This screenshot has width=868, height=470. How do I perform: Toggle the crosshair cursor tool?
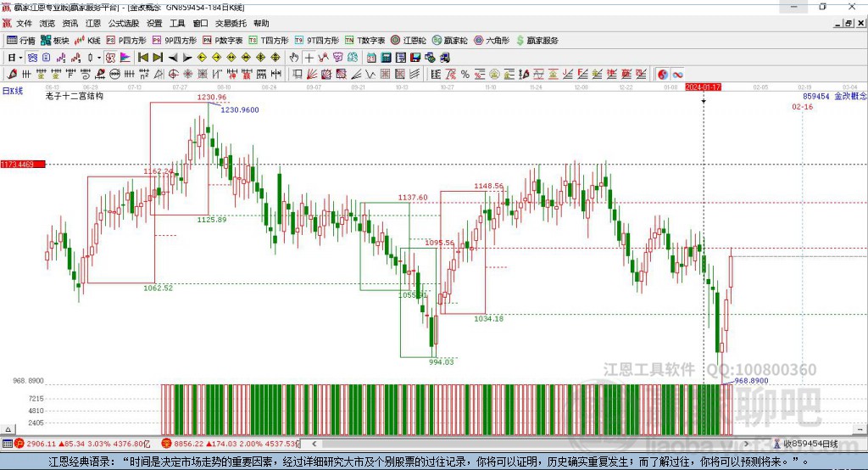(309, 57)
